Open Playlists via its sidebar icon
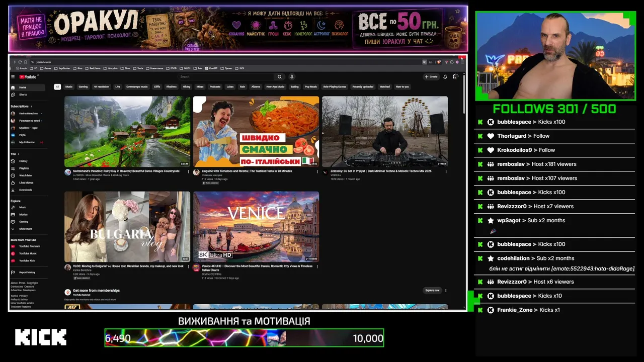The width and height of the screenshot is (644, 362). (13, 168)
